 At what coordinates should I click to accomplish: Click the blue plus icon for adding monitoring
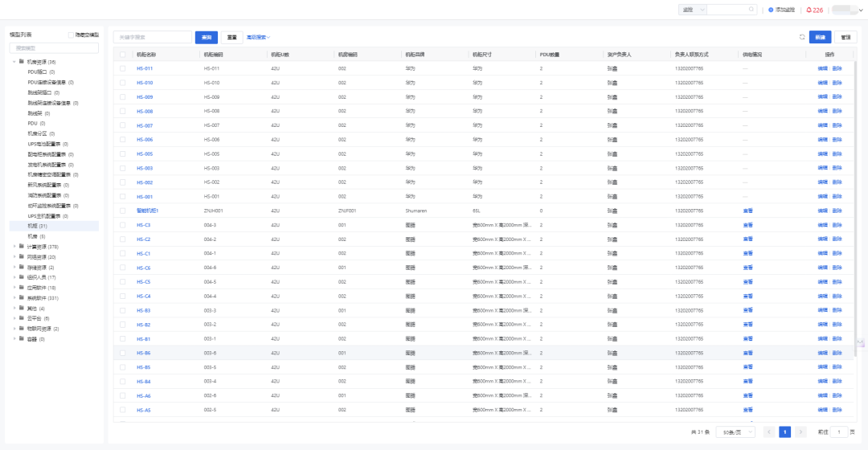[x=771, y=10]
